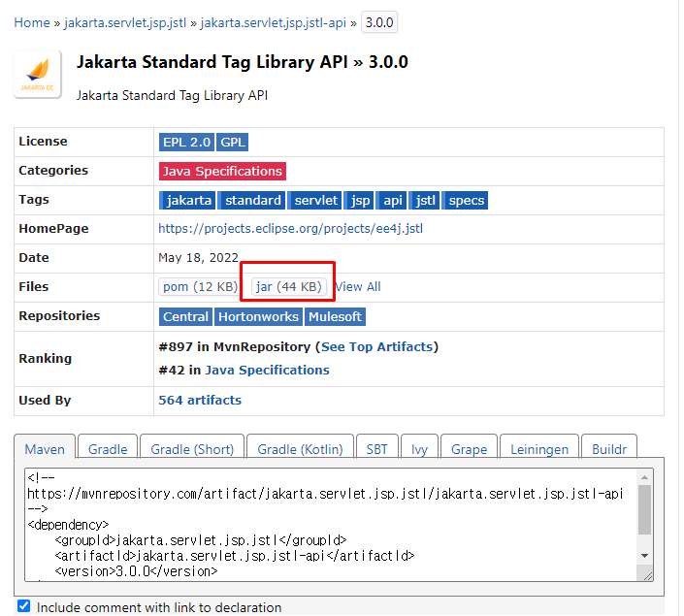Click the May 18, 2022 date text
The width and height of the screenshot is (684, 616).
click(198, 258)
